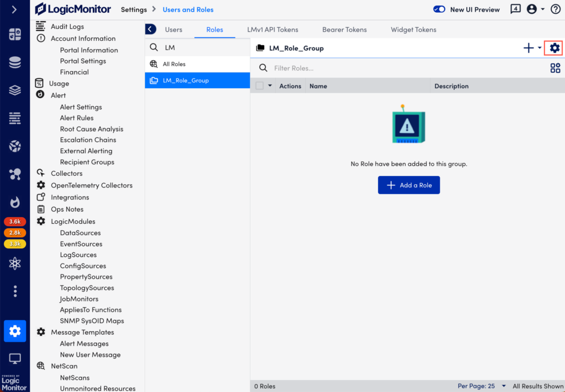Click the Add a Role button
This screenshot has height=392, width=565.
coord(408,185)
